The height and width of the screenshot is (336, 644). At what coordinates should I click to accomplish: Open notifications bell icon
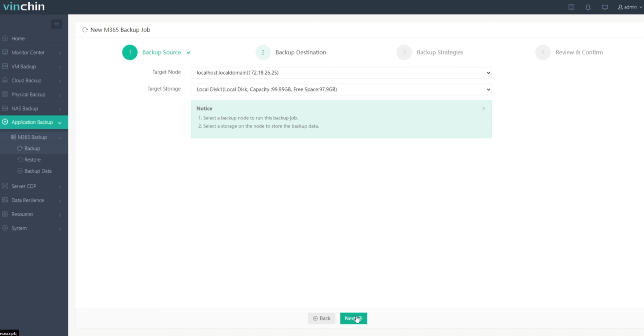tap(588, 7)
